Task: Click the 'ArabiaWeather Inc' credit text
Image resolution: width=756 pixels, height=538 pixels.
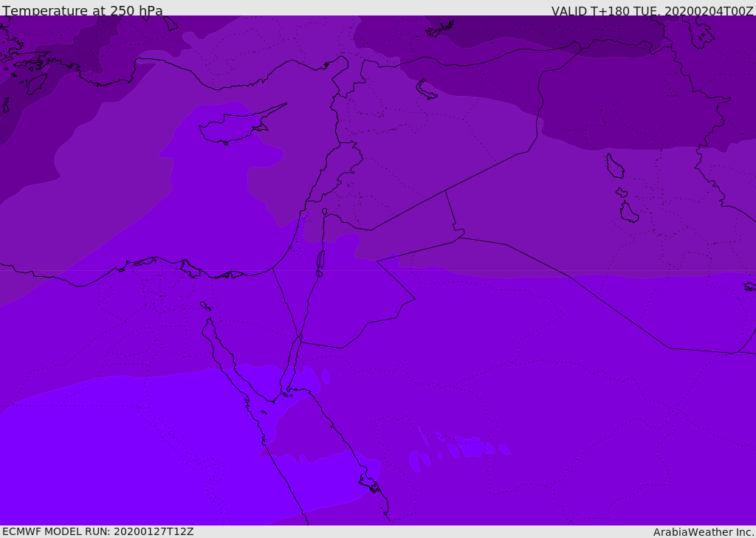Action: click(x=703, y=532)
